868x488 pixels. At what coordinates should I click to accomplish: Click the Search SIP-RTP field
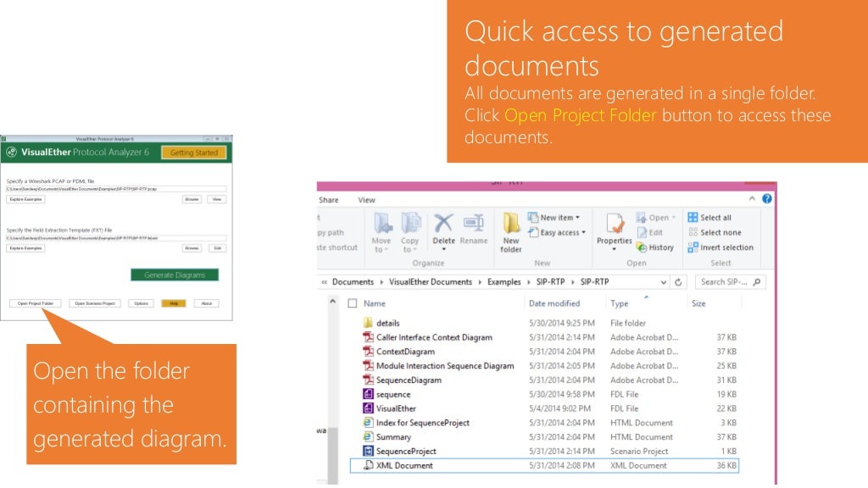coord(731,282)
